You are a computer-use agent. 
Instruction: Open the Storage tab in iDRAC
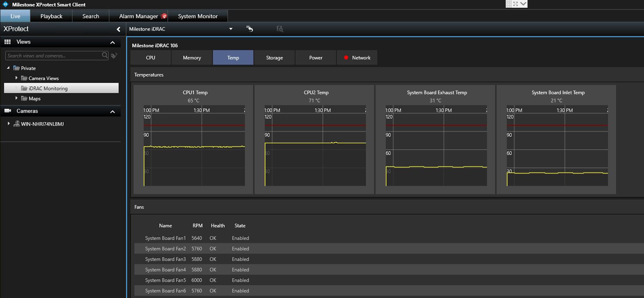(275, 58)
